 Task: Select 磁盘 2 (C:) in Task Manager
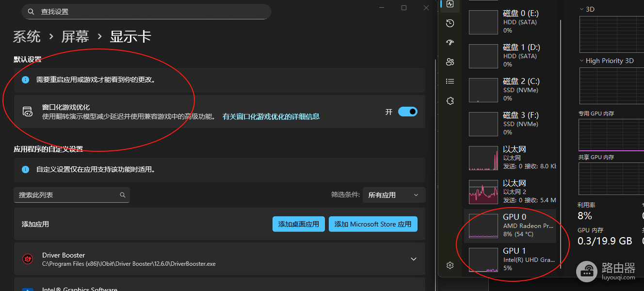tap(511, 90)
